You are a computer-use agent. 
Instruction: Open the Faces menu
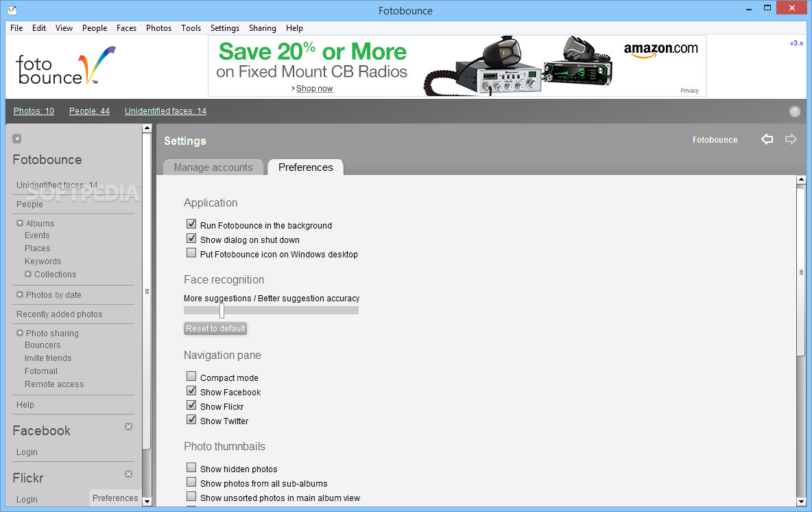tap(126, 28)
